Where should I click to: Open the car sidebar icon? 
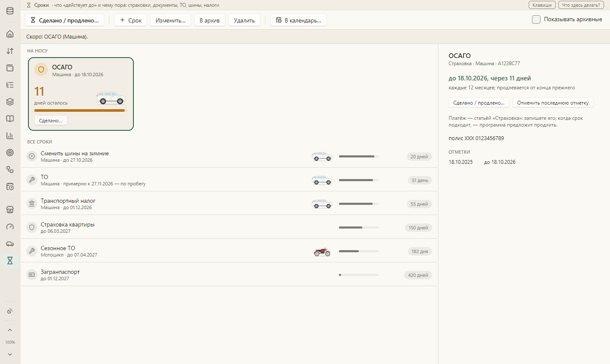click(10, 243)
